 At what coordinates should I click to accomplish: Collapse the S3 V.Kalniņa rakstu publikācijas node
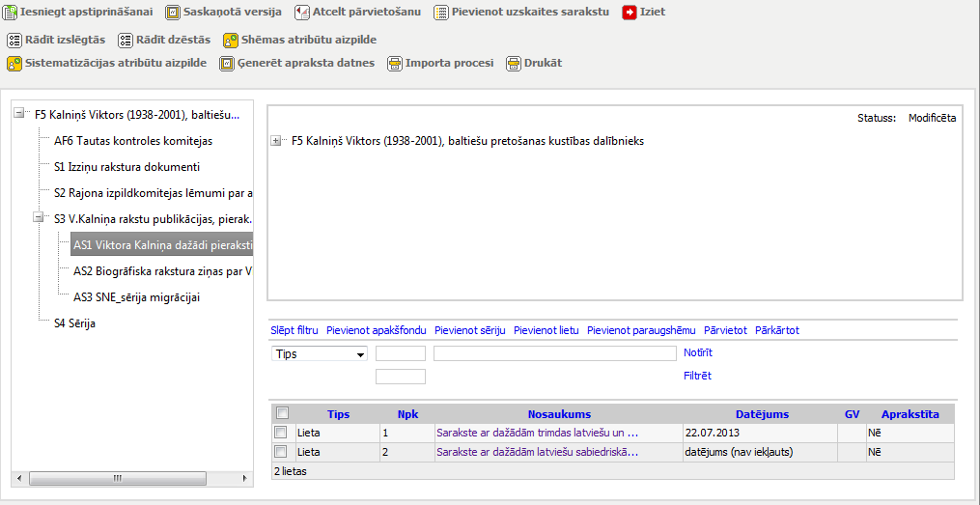pos(40,218)
